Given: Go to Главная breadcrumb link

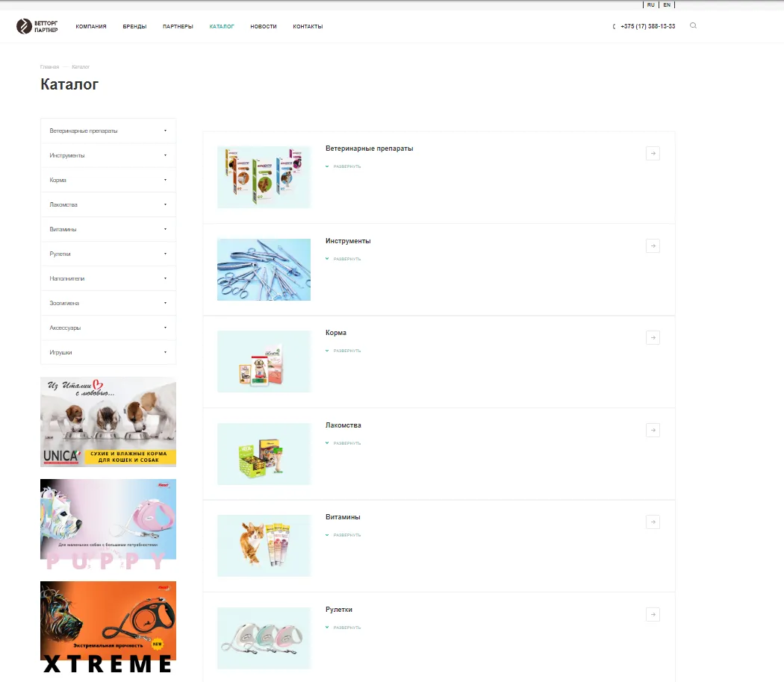Looking at the screenshot, I should tap(49, 67).
